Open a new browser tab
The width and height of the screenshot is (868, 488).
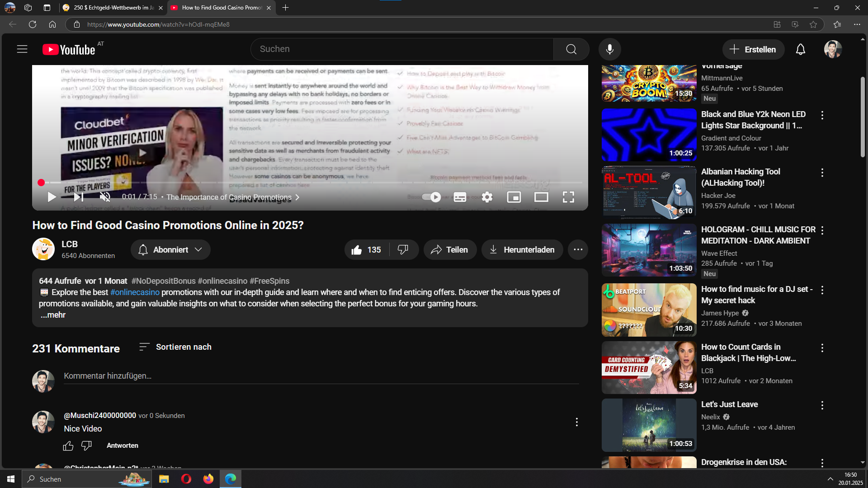point(285,8)
